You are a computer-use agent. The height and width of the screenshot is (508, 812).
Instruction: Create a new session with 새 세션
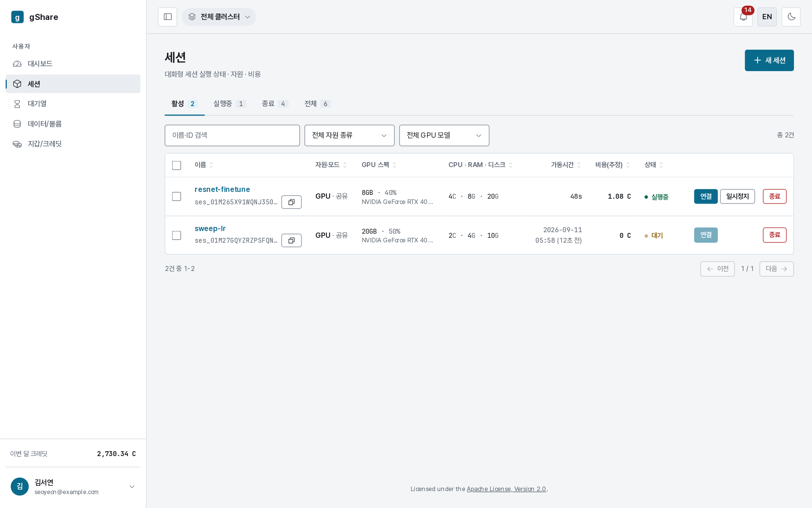pos(769,60)
